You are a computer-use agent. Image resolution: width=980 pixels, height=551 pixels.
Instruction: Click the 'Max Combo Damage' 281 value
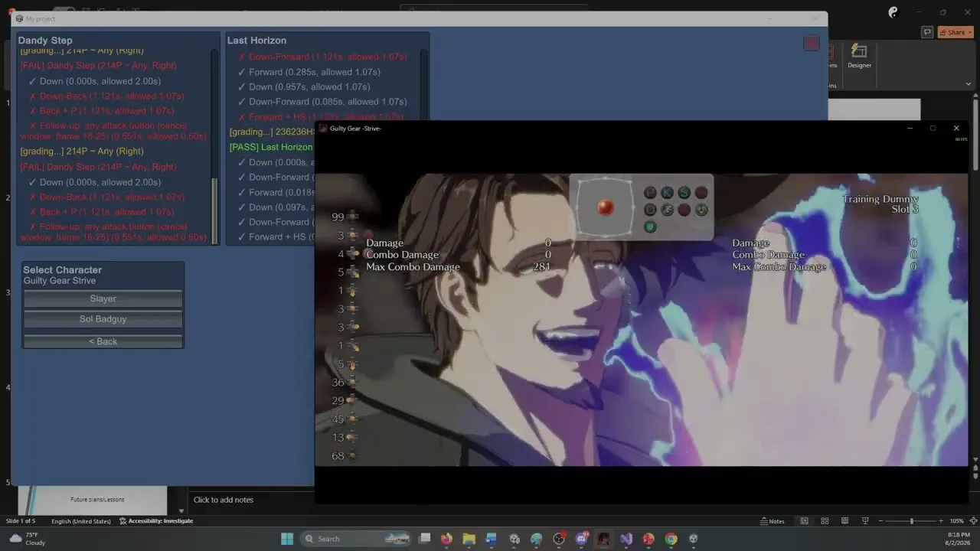point(542,267)
